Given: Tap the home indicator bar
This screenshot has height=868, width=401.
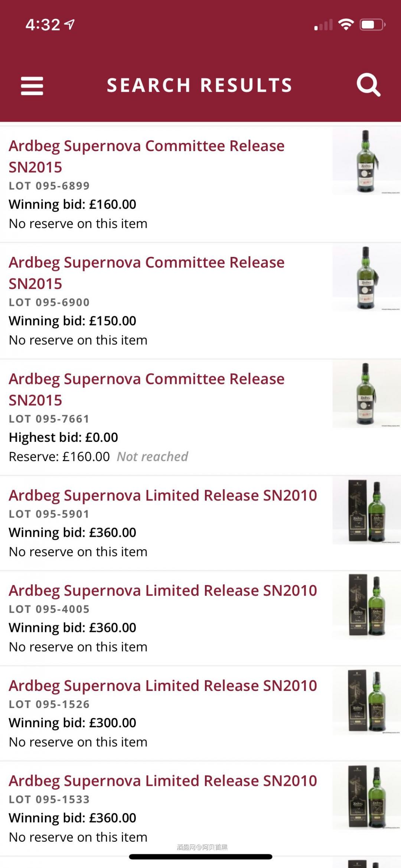Looking at the screenshot, I should [x=200, y=856].
